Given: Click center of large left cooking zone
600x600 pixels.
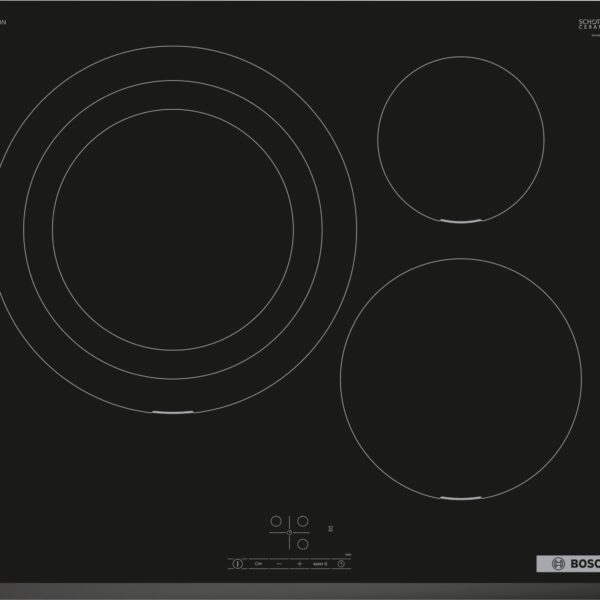Looking at the screenshot, I should point(173,229).
